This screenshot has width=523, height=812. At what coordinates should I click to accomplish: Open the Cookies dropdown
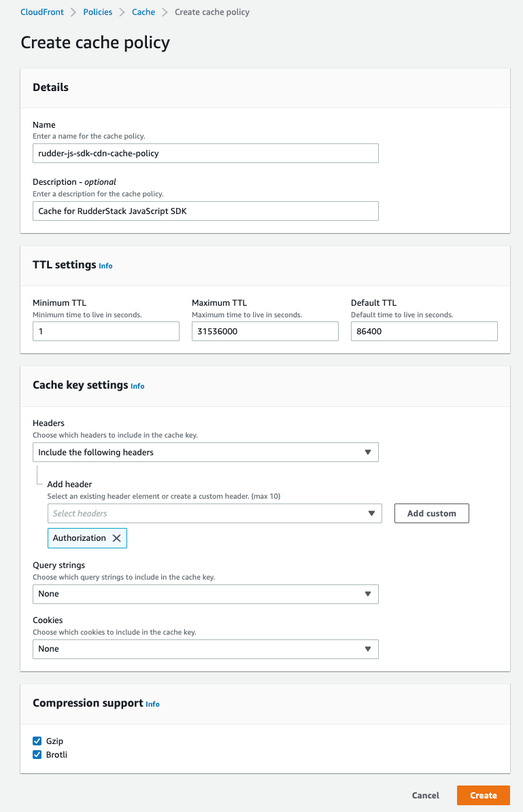coord(205,649)
